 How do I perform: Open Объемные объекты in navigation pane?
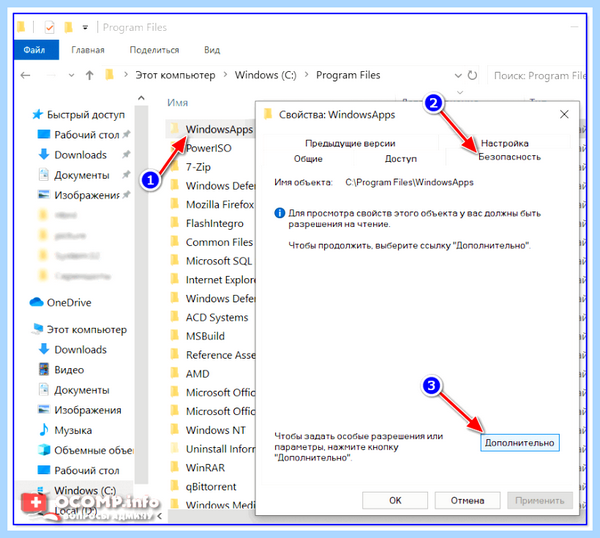86,450
